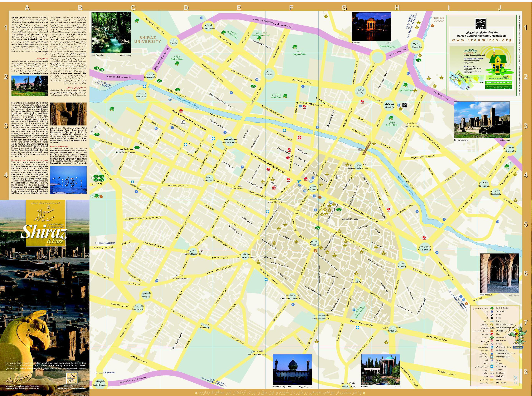Click the Lost Paradise forest photo
Viewport: 532px width, 396px height.
(x=111, y=32)
